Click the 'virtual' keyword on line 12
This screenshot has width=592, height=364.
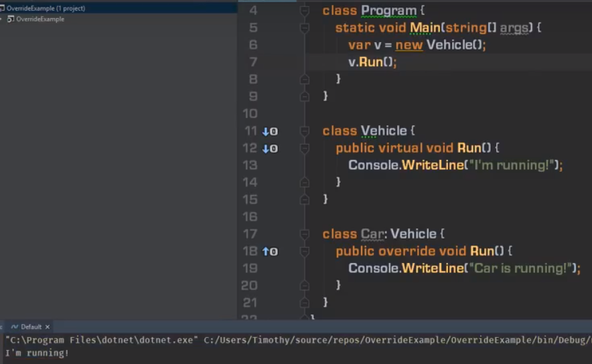coord(400,148)
